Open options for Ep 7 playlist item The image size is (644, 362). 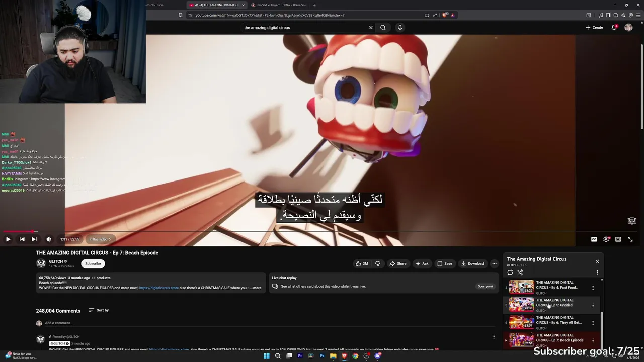593,340
